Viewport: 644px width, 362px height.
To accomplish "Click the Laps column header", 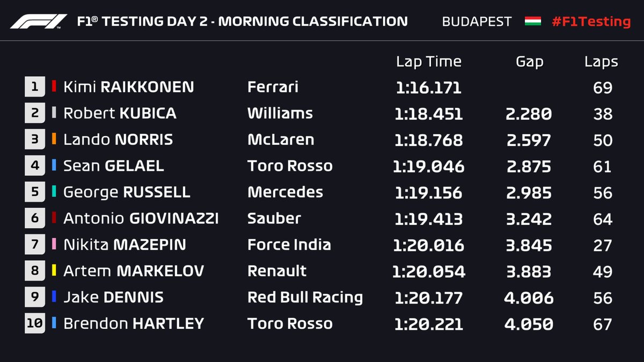I will [601, 62].
